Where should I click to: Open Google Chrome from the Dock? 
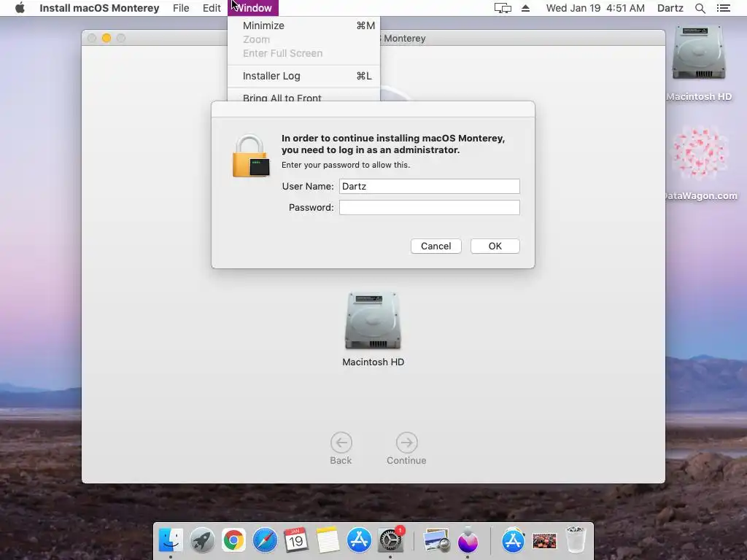233,540
